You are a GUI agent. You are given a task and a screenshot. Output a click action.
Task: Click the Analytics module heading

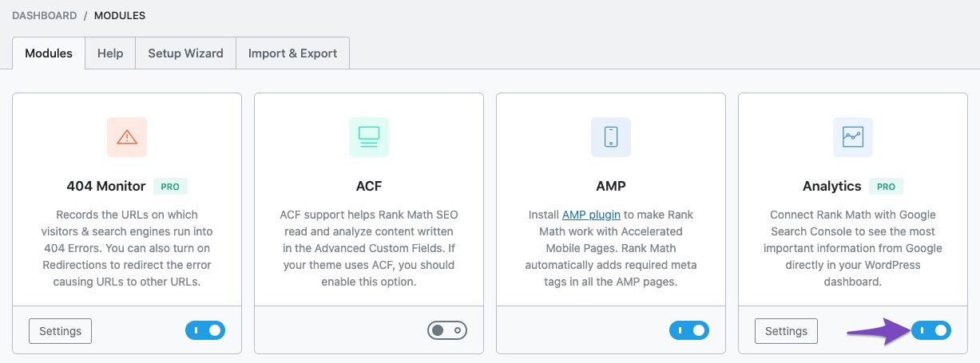tap(831, 187)
